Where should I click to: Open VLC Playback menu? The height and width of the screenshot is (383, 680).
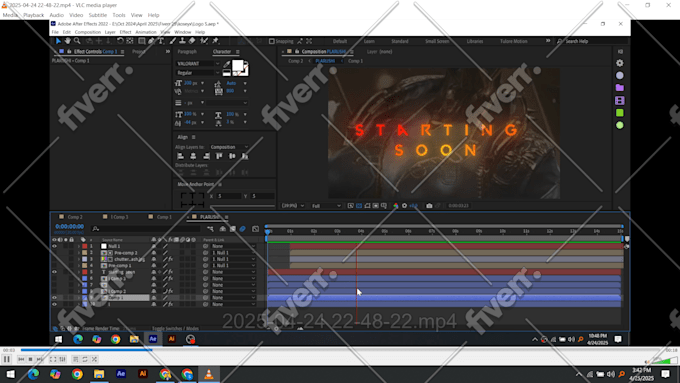point(33,15)
